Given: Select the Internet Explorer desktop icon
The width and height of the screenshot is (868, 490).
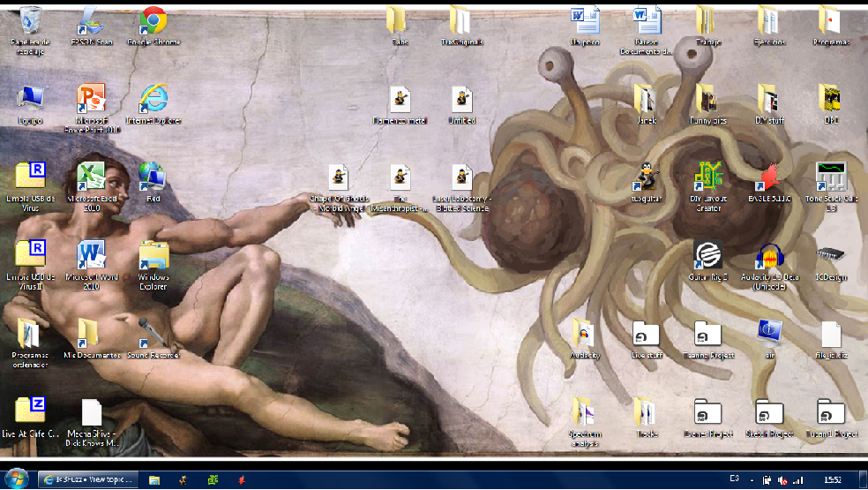Looking at the screenshot, I should click(x=153, y=100).
